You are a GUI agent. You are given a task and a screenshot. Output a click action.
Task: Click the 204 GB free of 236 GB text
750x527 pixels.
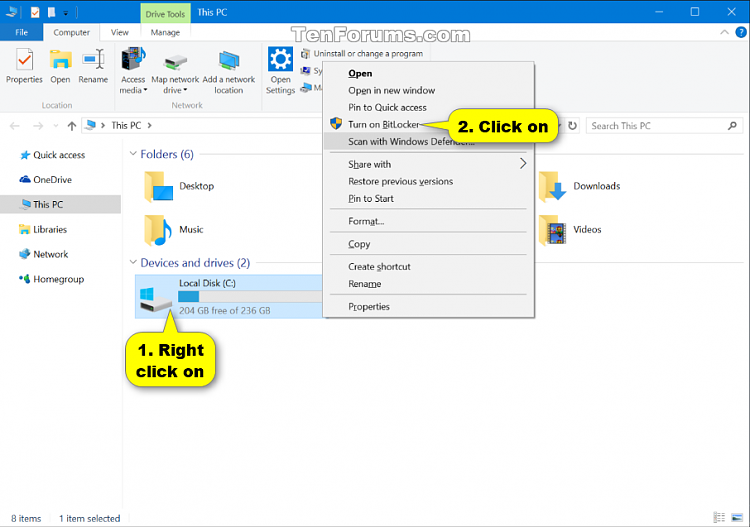point(225,310)
